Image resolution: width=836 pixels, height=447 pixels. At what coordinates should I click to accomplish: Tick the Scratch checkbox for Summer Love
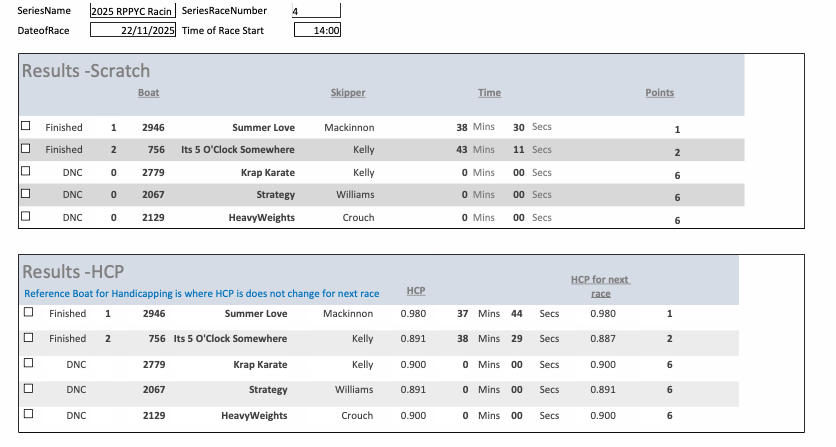coord(26,127)
